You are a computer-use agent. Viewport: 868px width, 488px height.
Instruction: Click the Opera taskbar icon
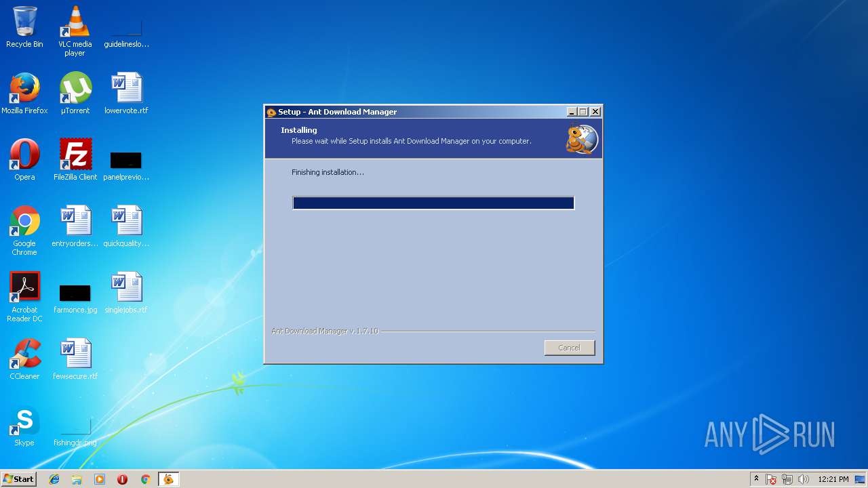point(123,479)
